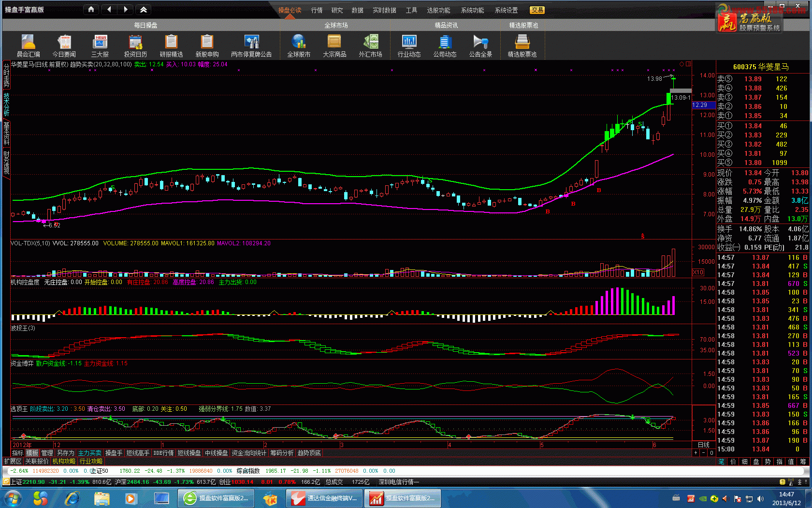Screen dimensions: 812x508
Task: Open the 行业动态 industry news icon
Action: point(409,46)
